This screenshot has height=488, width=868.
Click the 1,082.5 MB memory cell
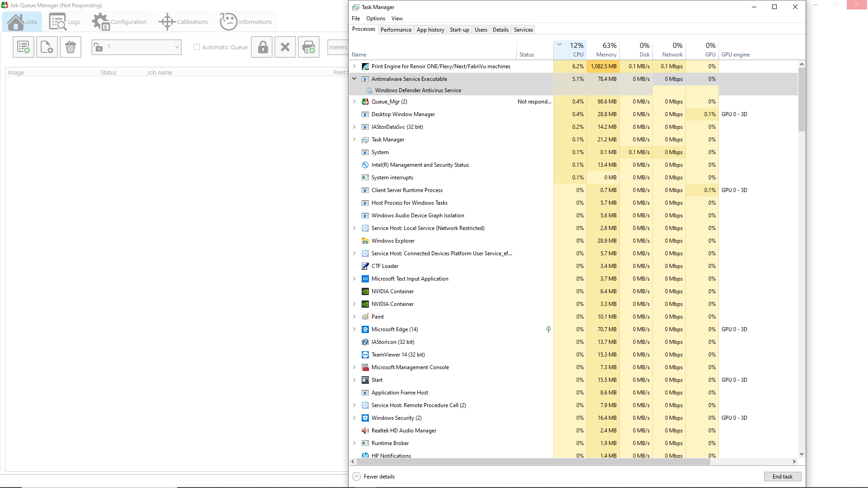click(x=603, y=66)
